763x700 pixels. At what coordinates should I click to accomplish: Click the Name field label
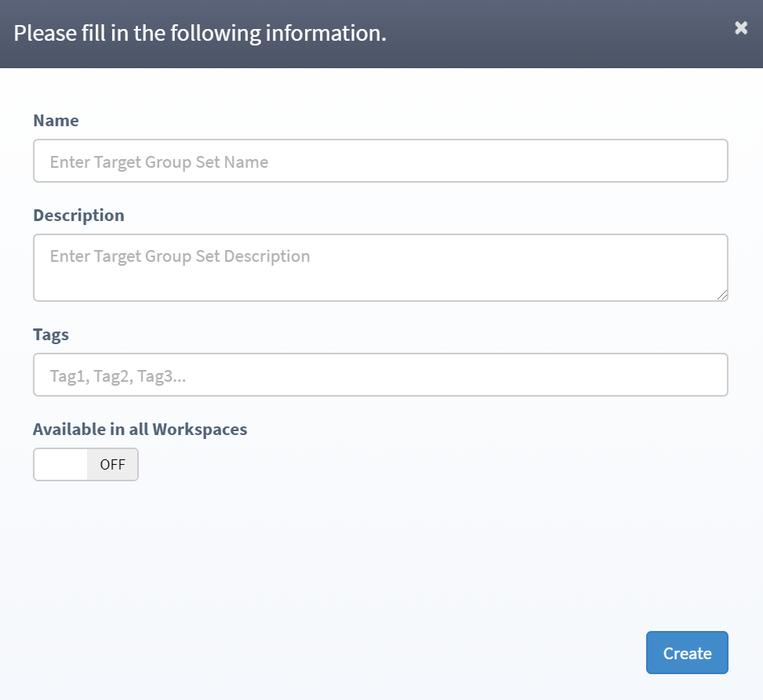tap(56, 120)
